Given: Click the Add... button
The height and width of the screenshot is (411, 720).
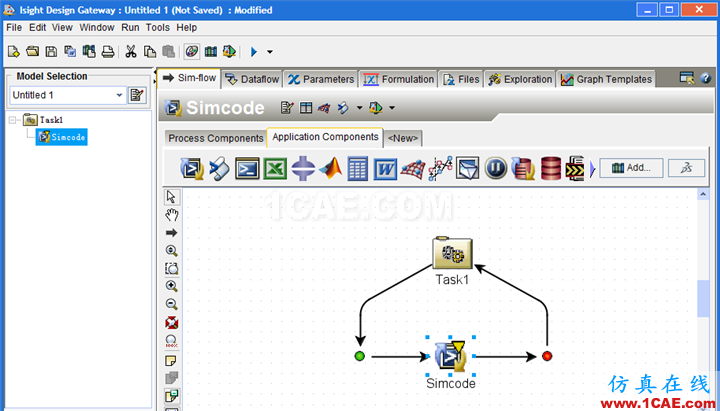Looking at the screenshot, I should point(631,168).
